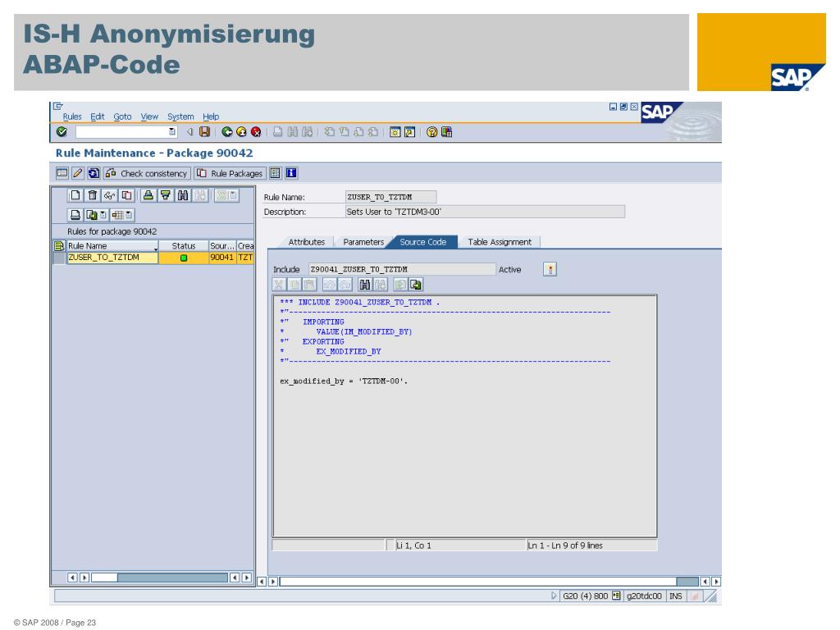Click the Status column header

coord(184,246)
